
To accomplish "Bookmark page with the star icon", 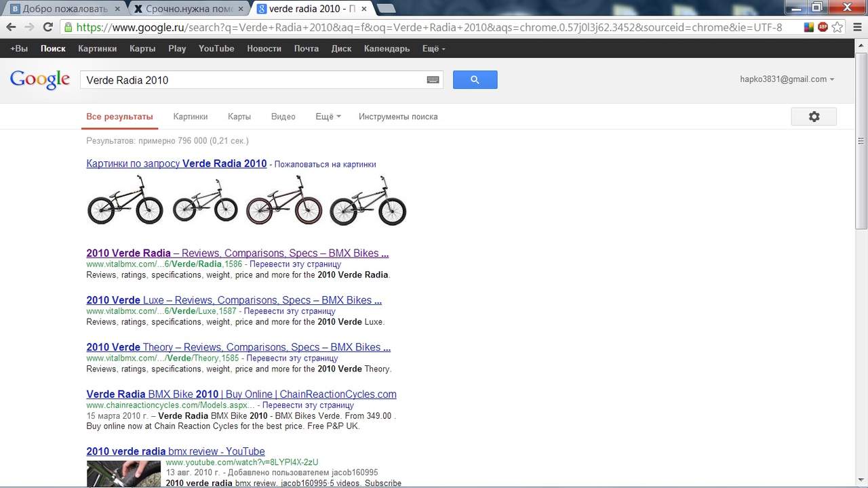I will click(837, 27).
